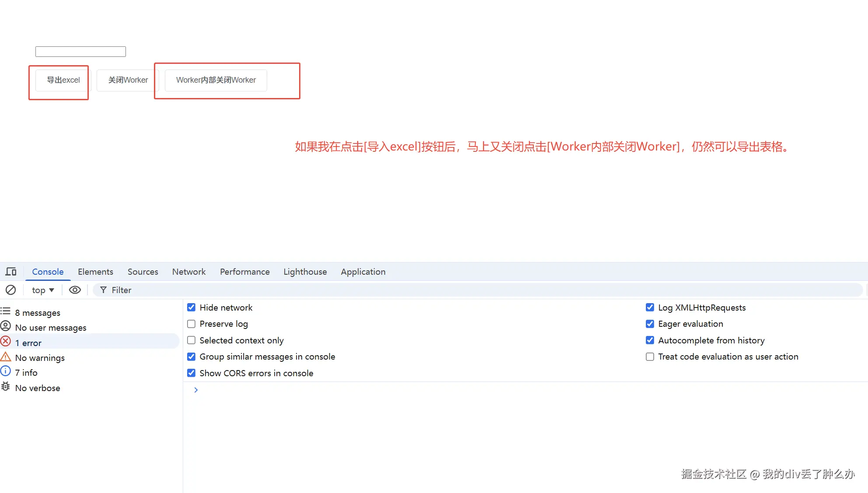Viewport: 868px width, 493px height.
Task: Click the 导出excel button
Action: [x=63, y=80]
